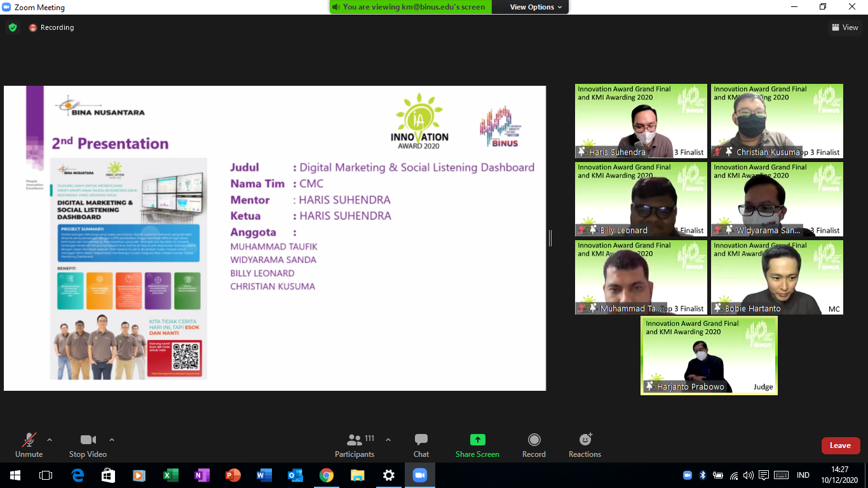Open Task View in the taskbar
Viewport: 868px width, 488px height.
tap(46, 475)
